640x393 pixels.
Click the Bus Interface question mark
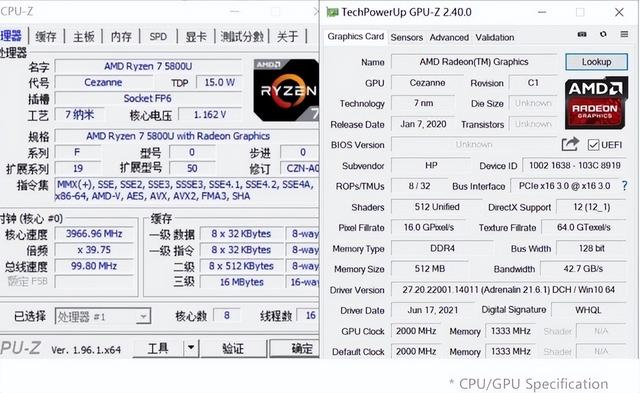tap(624, 186)
